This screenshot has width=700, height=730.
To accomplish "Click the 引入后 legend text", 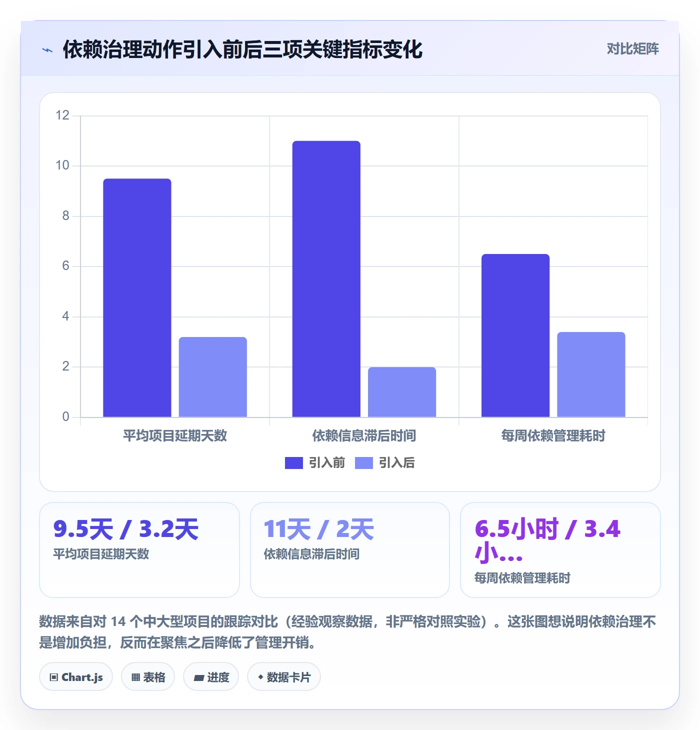I will click(x=397, y=463).
